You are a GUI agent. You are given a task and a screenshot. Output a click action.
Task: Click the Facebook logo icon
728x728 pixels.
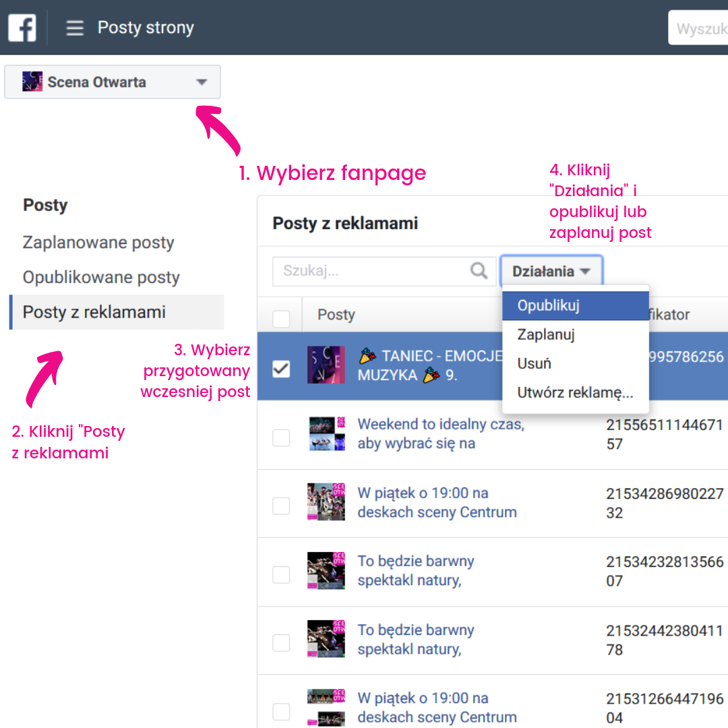(x=22, y=27)
